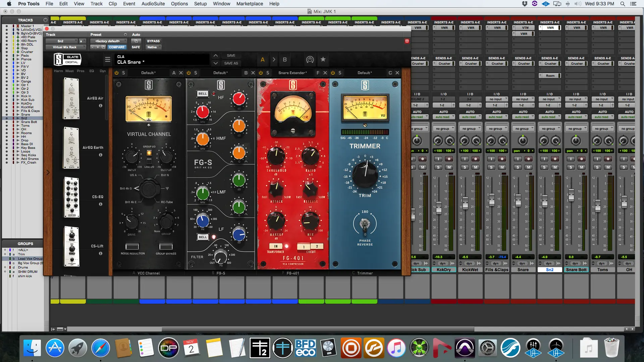Click the favorites star icon
Viewport: 644px width, 362px height.
[x=323, y=59]
